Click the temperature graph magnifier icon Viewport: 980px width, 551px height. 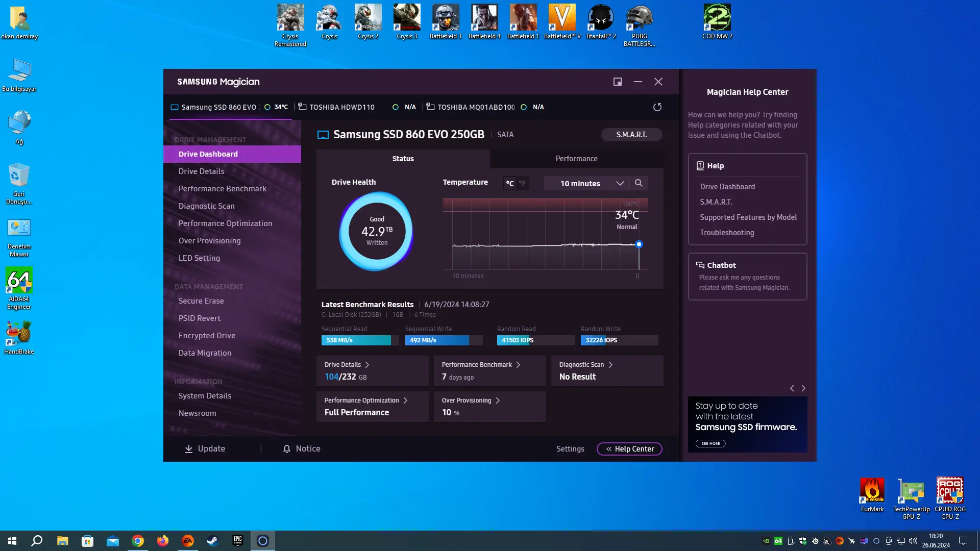coord(639,183)
